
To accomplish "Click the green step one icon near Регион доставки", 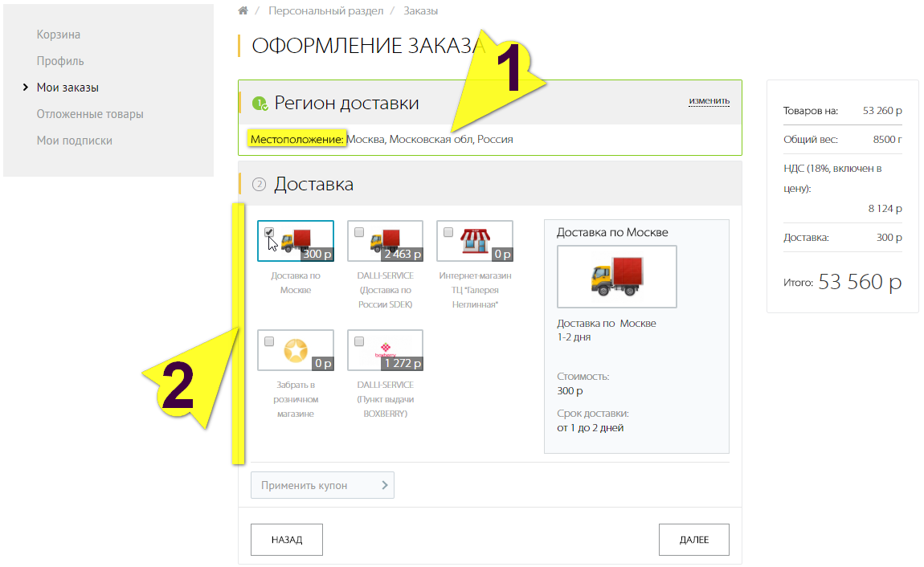I will click(x=260, y=104).
